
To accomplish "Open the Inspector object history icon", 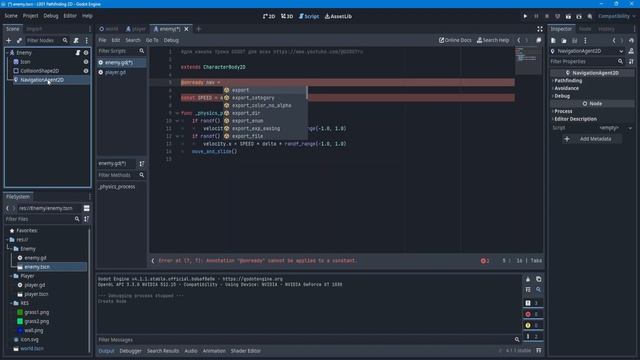I will click(x=631, y=40).
